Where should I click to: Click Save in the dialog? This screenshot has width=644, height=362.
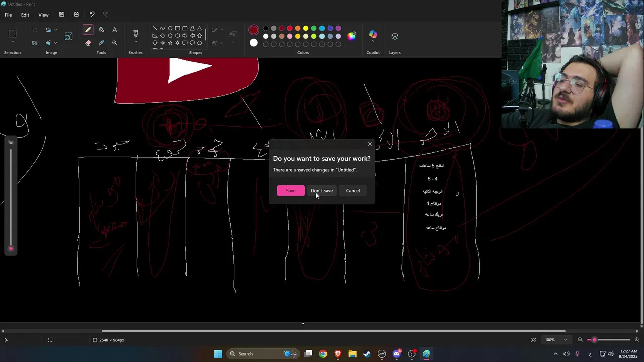tap(291, 191)
